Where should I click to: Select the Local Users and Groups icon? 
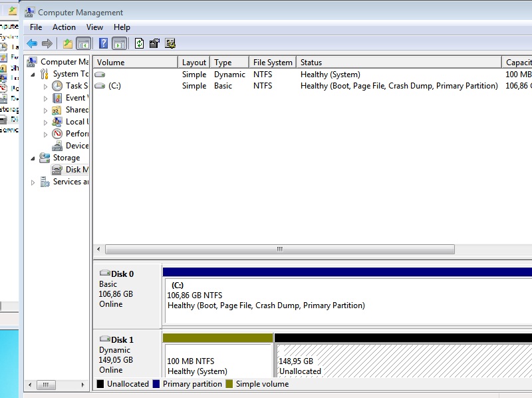coord(57,122)
